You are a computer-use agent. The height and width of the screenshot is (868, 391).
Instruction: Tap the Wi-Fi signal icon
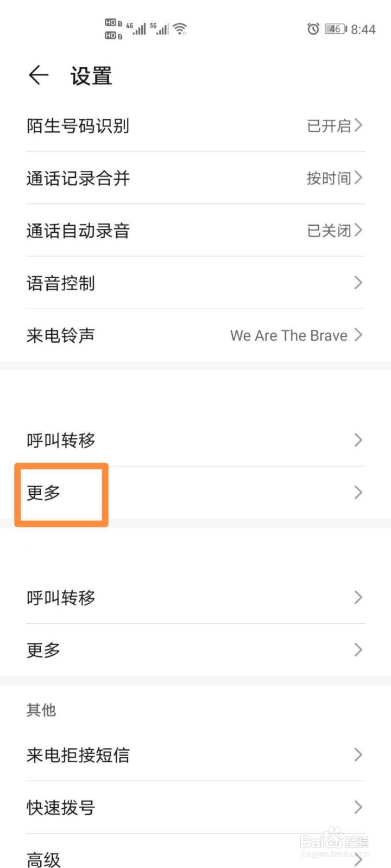[x=180, y=28]
